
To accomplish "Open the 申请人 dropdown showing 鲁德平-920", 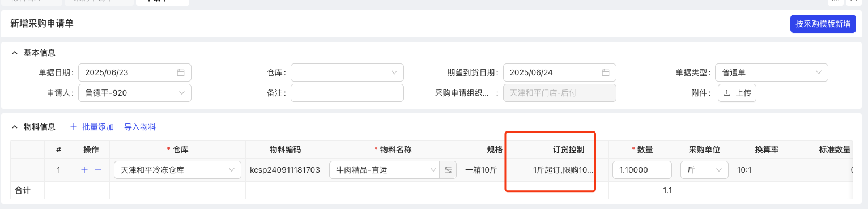I will (135, 93).
